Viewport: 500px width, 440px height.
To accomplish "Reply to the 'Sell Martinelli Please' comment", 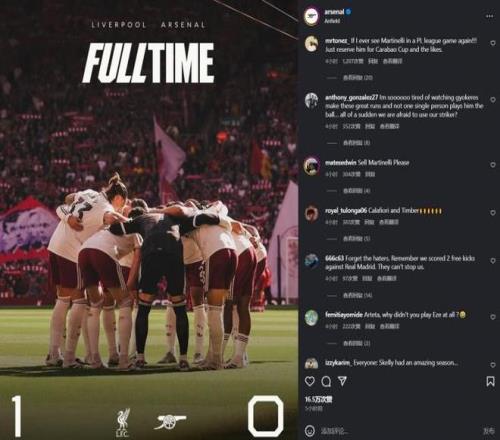I will [370, 174].
